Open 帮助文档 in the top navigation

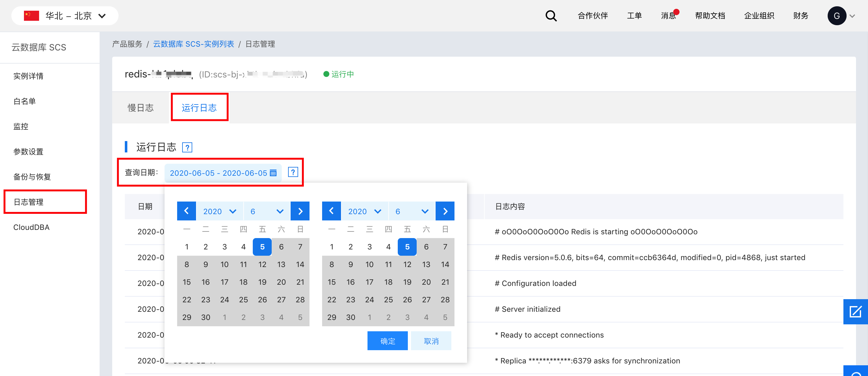click(x=710, y=16)
